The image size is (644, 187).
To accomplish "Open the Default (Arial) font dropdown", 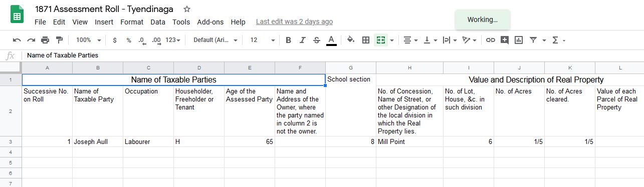I will coord(216,40).
